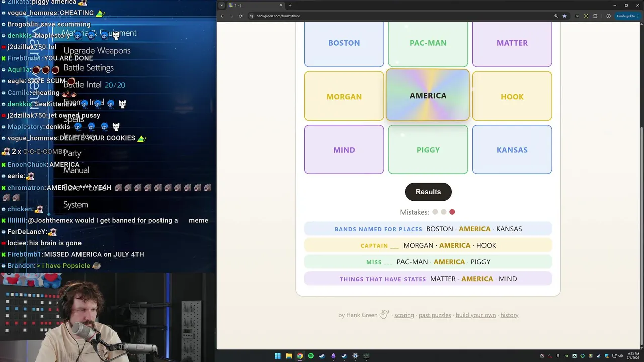Focus the hankgreen.com/fourbythree address bar
This screenshot has height=362, width=644.
[403, 16]
